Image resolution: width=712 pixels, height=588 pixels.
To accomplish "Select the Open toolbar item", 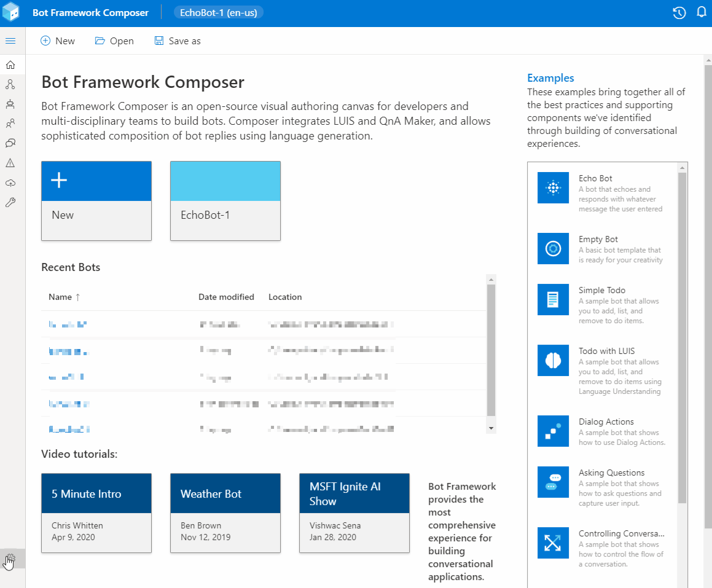I will [x=114, y=41].
